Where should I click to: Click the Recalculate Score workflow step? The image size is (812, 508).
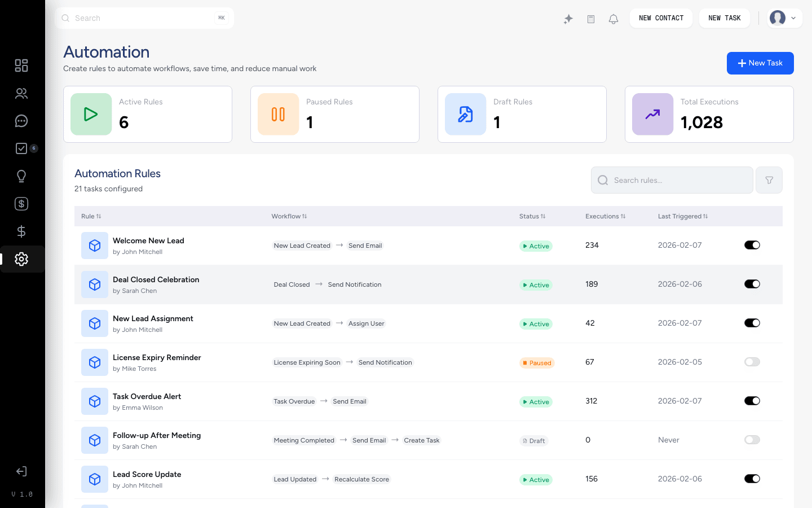click(x=361, y=479)
